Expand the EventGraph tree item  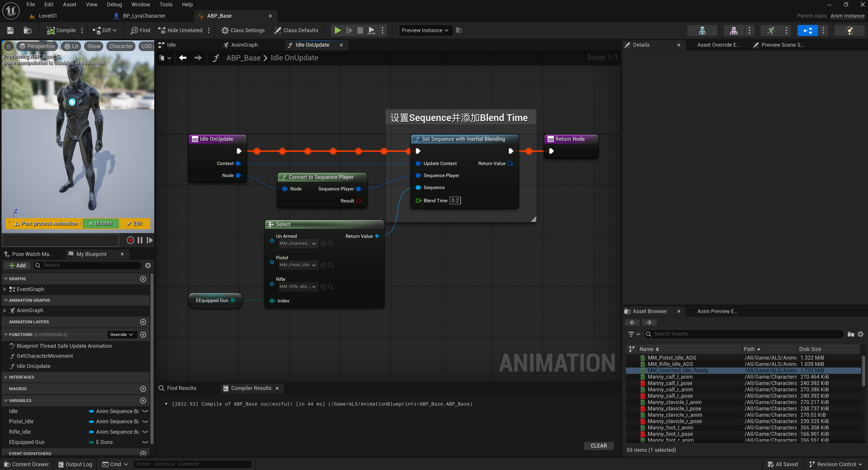click(5, 289)
